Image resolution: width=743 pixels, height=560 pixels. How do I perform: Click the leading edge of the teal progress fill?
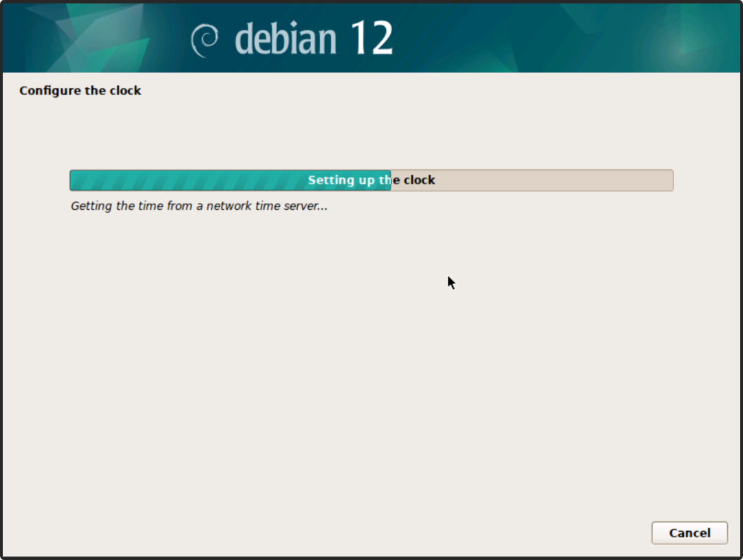point(389,180)
